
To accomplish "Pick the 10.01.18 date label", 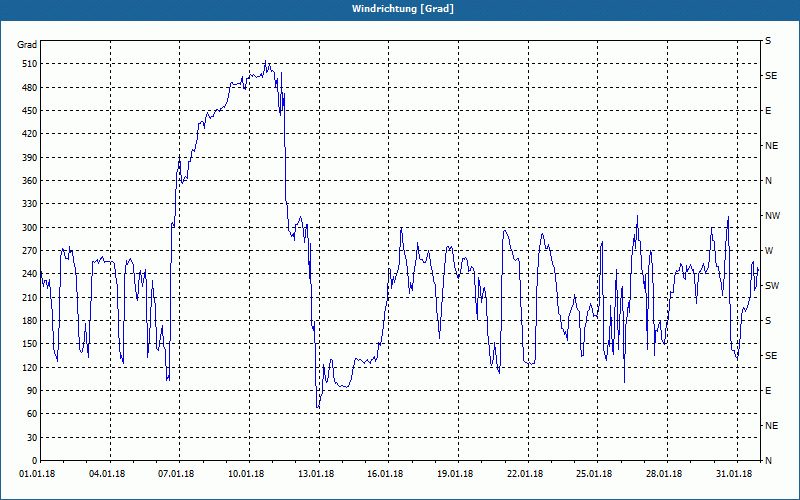I will pos(246,474).
